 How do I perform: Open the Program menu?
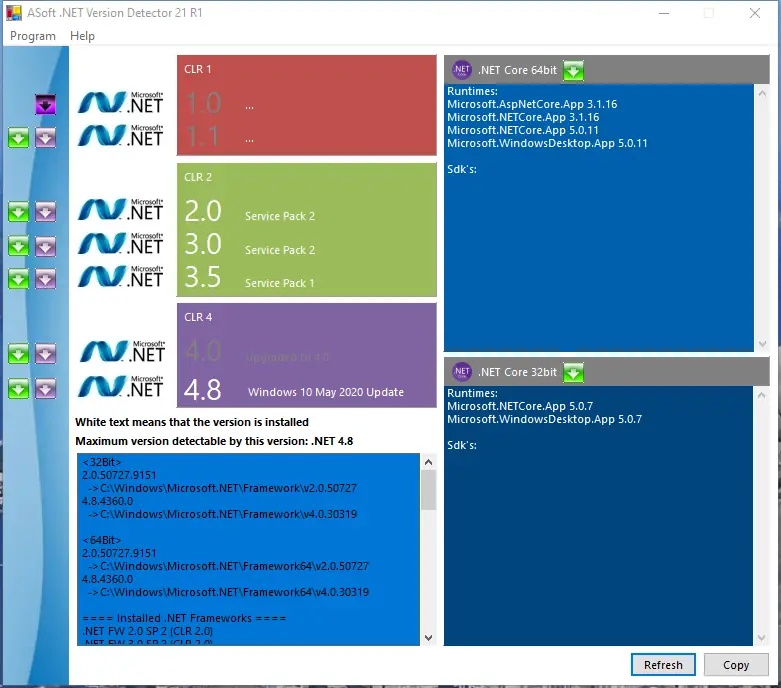point(33,36)
